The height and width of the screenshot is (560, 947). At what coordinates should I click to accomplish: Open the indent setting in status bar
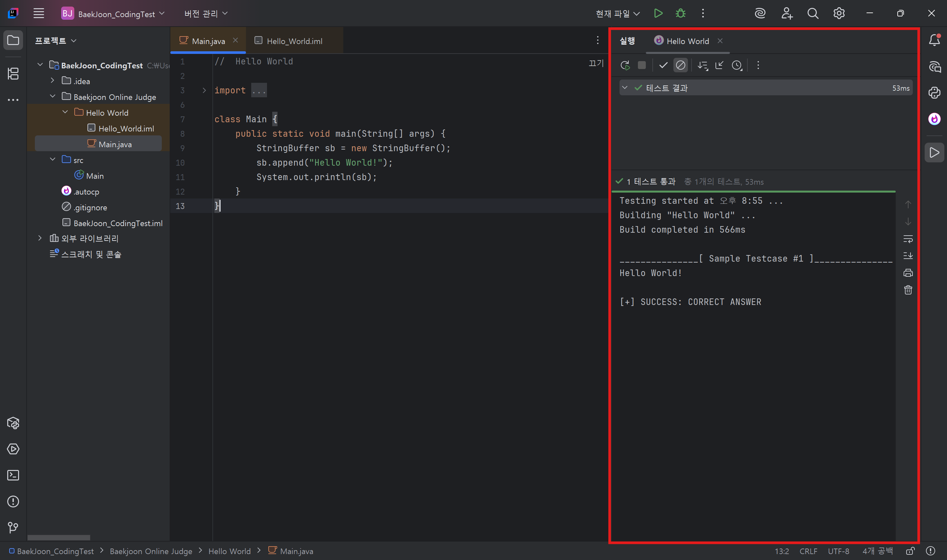(878, 551)
